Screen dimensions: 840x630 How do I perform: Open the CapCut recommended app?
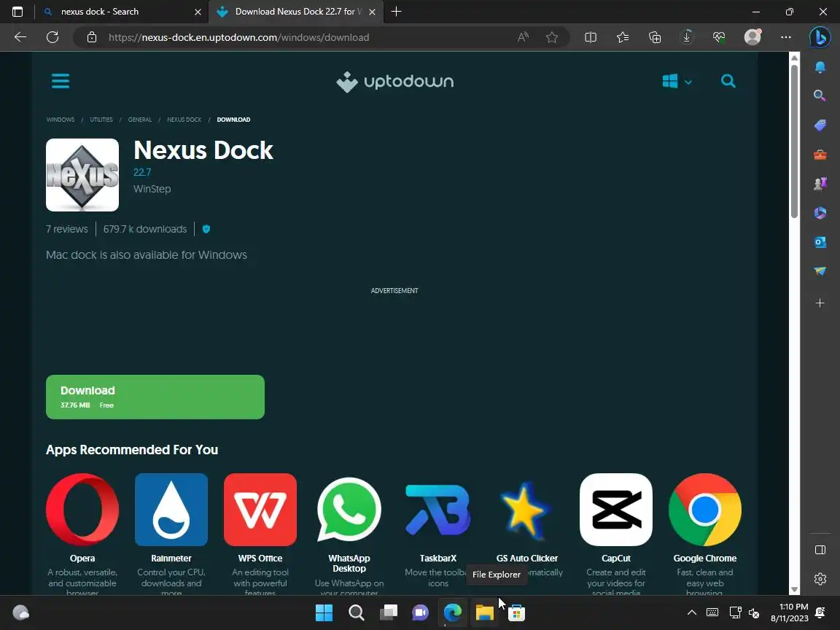[x=616, y=510]
